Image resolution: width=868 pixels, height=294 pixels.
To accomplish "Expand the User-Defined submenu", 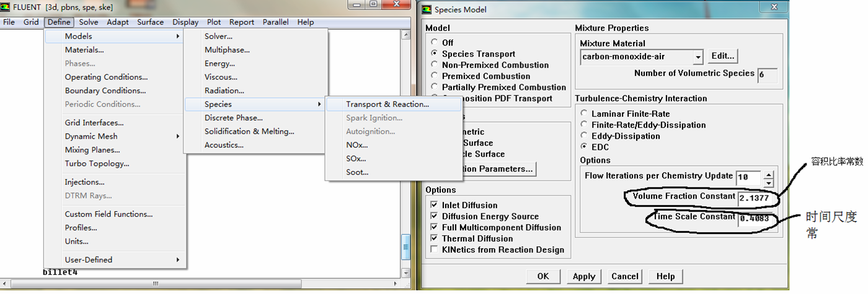I will pyautogui.click(x=89, y=260).
